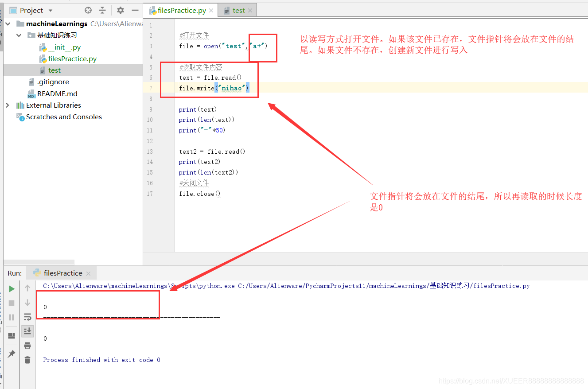The image size is (588, 389).
Task: Click the up stack trace arrow
Action: (x=27, y=288)
